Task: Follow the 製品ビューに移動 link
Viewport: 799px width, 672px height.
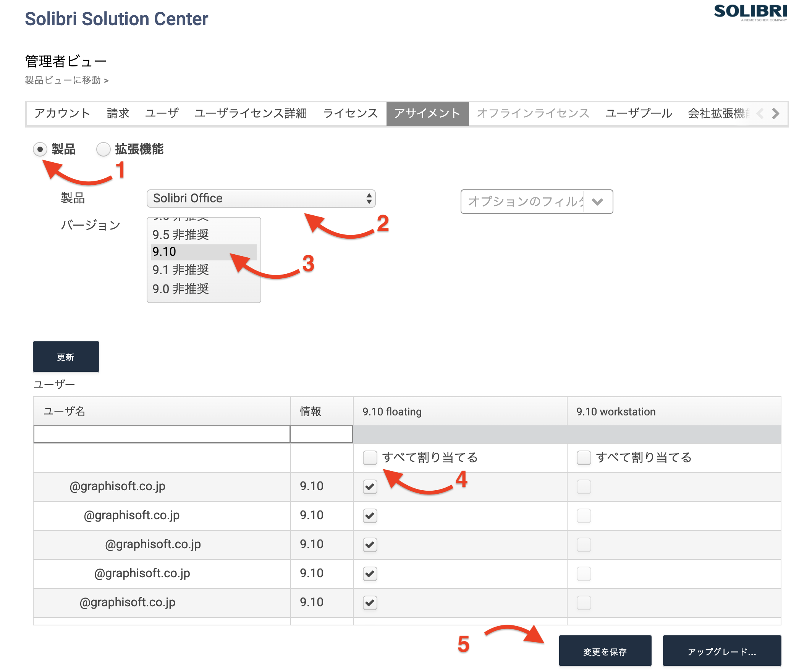Action: (67, 81)
